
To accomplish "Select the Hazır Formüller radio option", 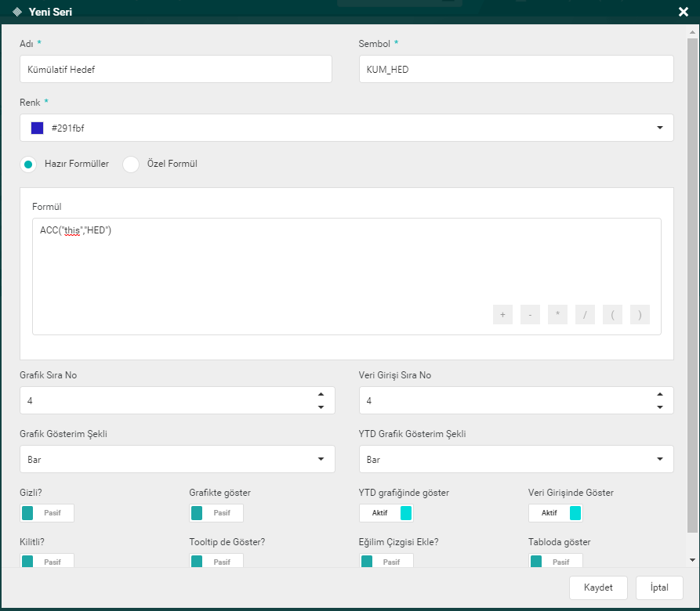I will coord(29,164).
